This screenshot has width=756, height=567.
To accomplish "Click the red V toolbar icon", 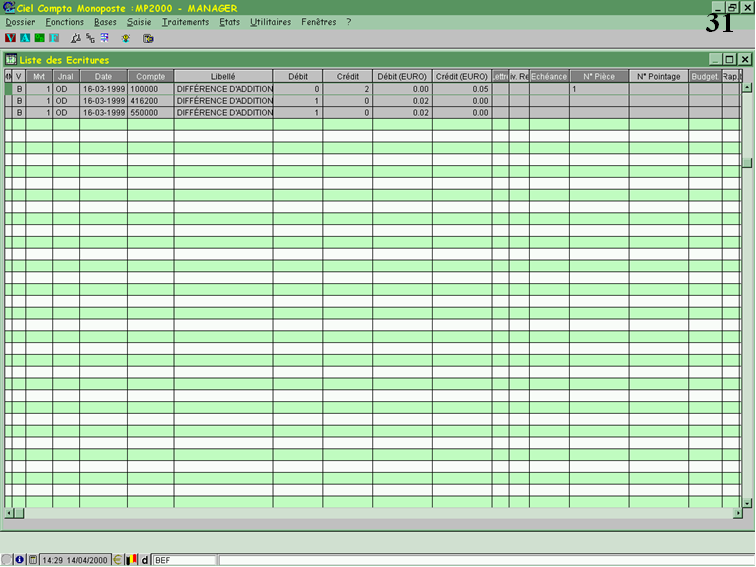I will (x=10, y=38).
